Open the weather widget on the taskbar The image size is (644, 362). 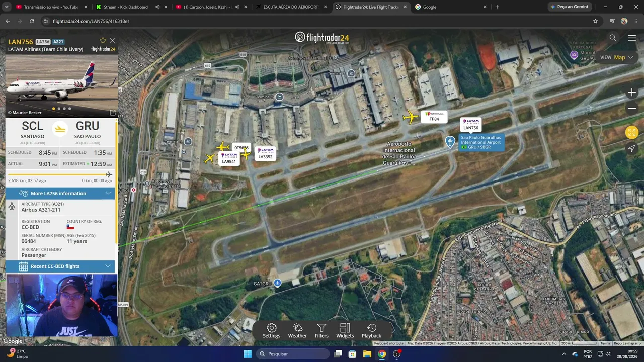pyautogui.click(x=19, y=354)
